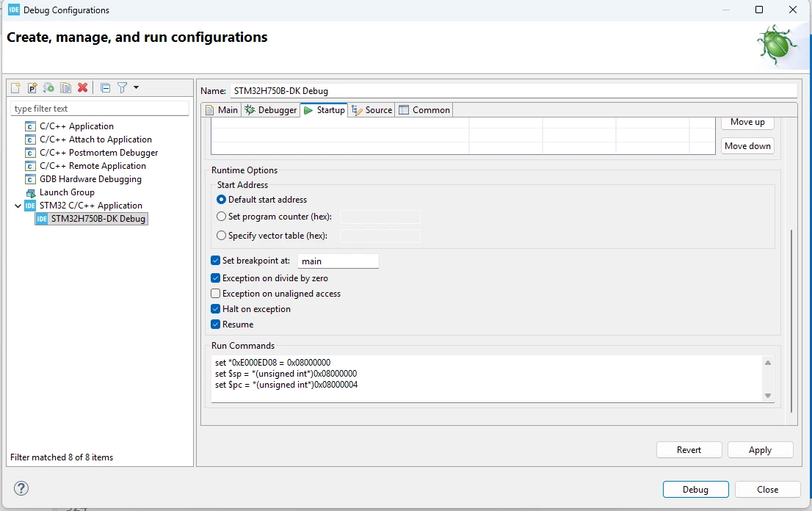Click 'set *0xE000ED08' run command line

pos(273,363)
